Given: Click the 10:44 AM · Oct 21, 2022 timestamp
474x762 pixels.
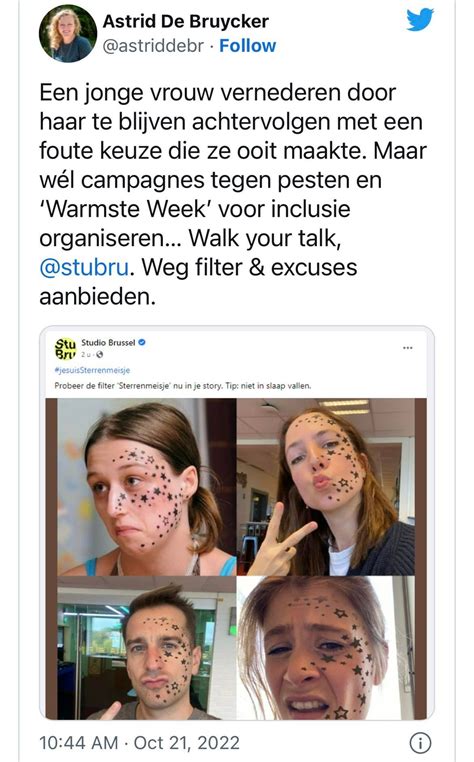Looking at the screenshot, I should (140, 743).
